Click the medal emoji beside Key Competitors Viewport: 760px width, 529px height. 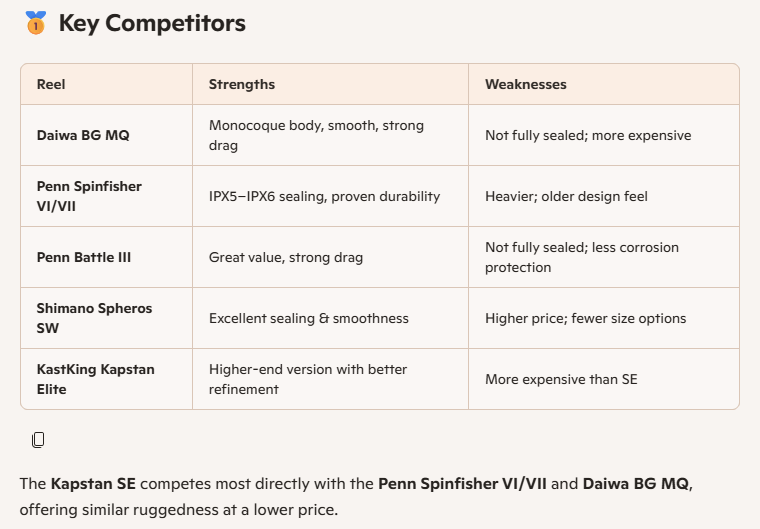[x=35, y=24]
